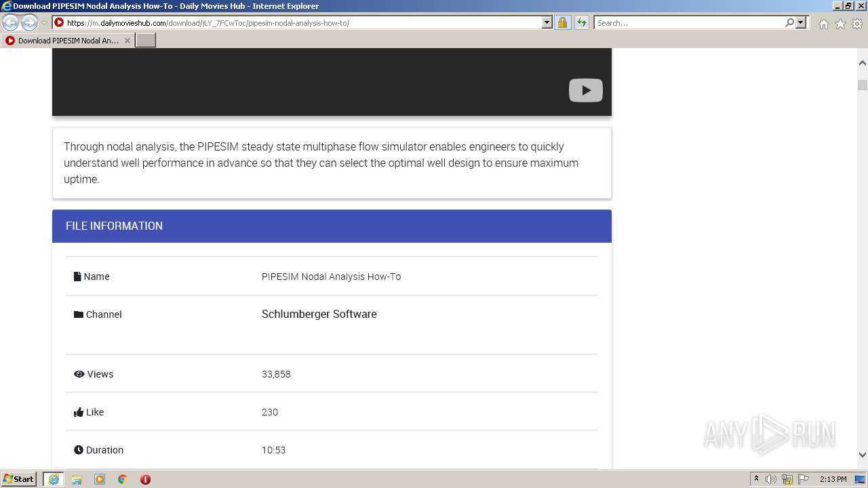Image resolution: width=868 pixels, height=488 pixels.
Task: Open the Tools gear icon
Action: pyautogui.click(x=857, y=24)
